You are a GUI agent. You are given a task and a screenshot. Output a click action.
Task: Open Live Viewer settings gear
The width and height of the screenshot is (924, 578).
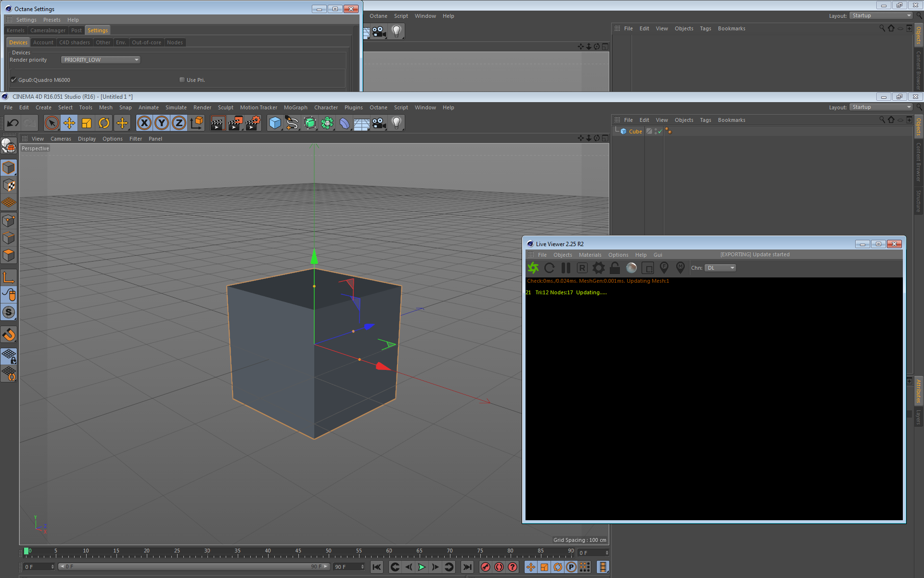point(598,268)
